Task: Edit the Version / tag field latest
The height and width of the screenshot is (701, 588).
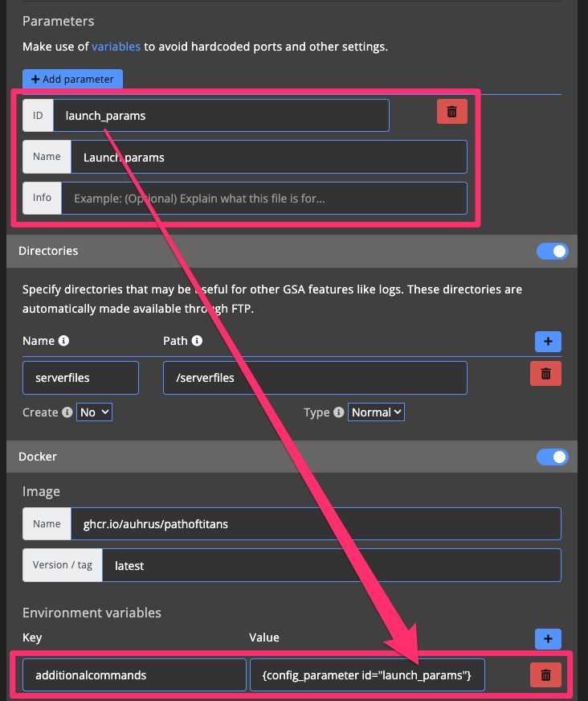Action: point(332,565)
